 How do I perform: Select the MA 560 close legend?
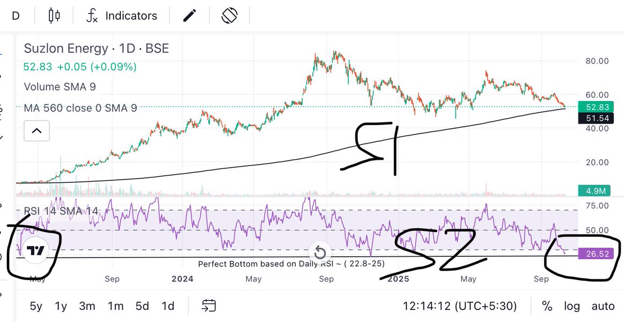pyautogui.click(x=80, y=108)
